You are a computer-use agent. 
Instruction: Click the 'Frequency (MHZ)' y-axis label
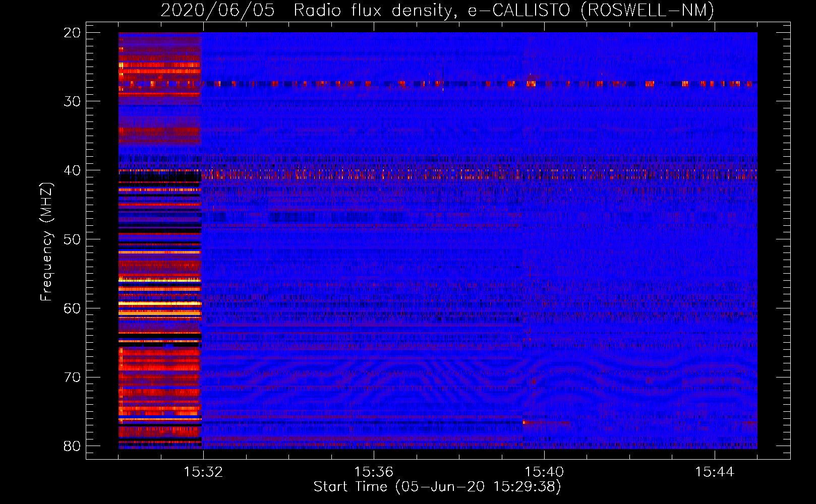46,242
